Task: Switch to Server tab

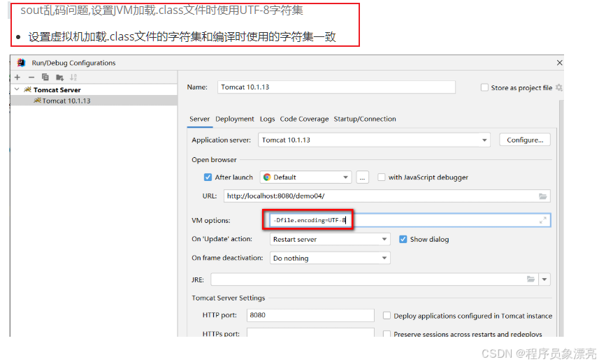Action: click(x=199, y=119)
